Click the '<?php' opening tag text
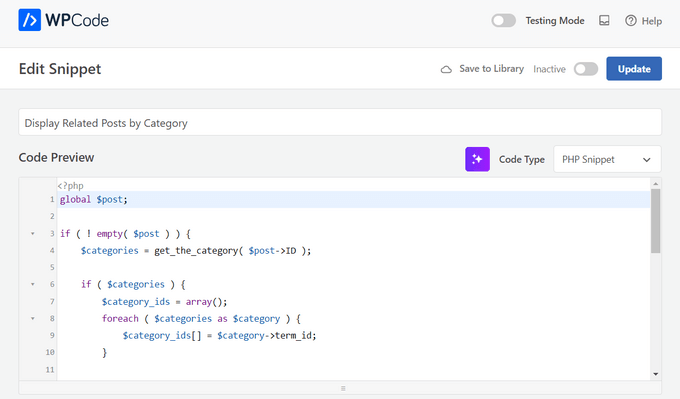The height and width of the screenshot is (399, 680). pos(70,186)
